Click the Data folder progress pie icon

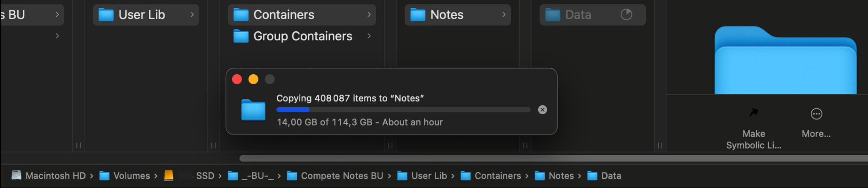click(x=626, y=15)
